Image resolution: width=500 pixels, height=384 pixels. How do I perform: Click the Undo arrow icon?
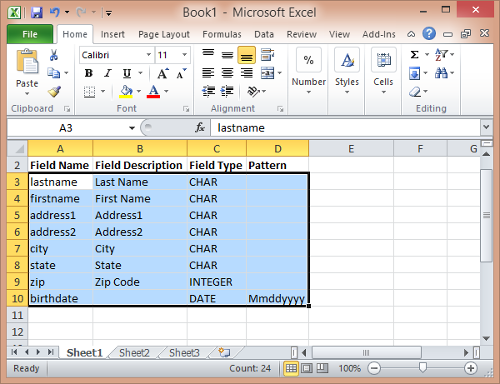pyautogui.click(x=55, y=13)
